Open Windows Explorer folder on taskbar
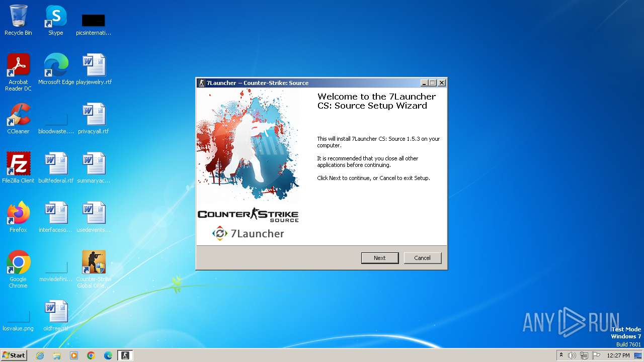 pos(57,355)
